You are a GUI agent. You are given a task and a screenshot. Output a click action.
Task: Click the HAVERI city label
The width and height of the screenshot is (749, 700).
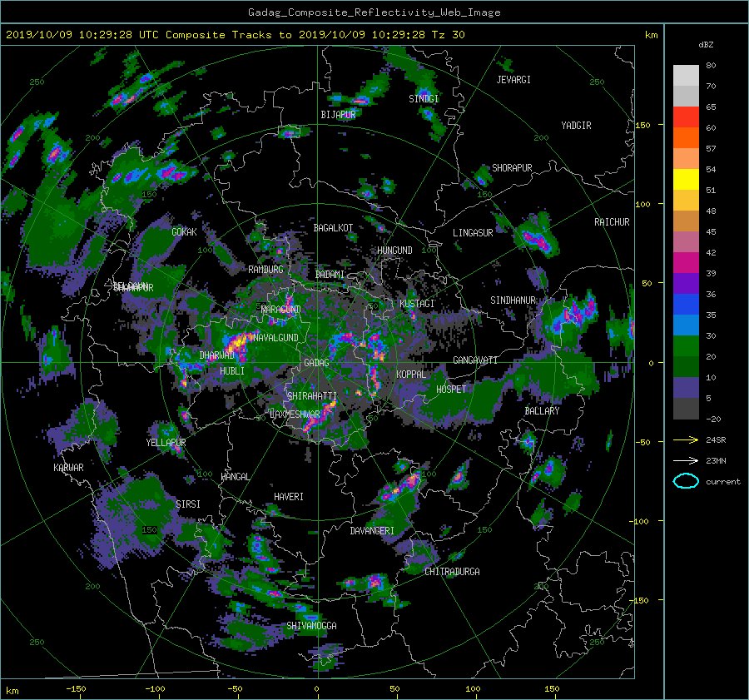coord(289,497)
